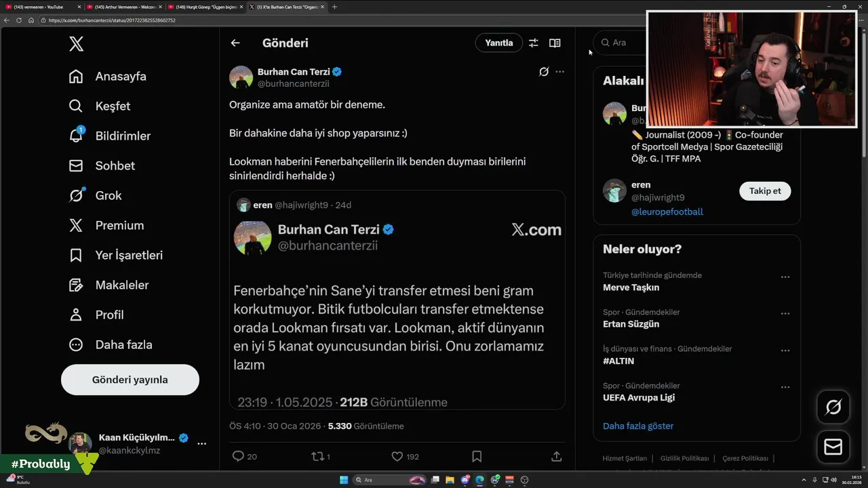Click the Ara search field on X
The image size is (868, 488).
tap(620, 42)
